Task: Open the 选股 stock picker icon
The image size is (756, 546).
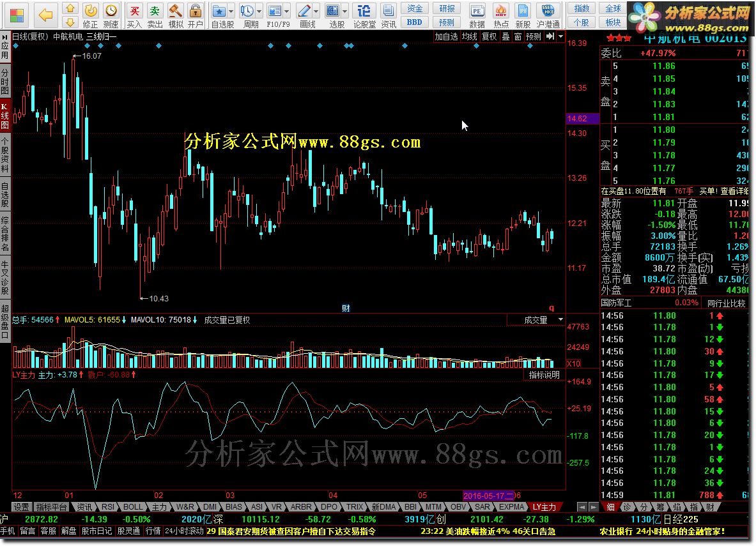Action: 332,11
